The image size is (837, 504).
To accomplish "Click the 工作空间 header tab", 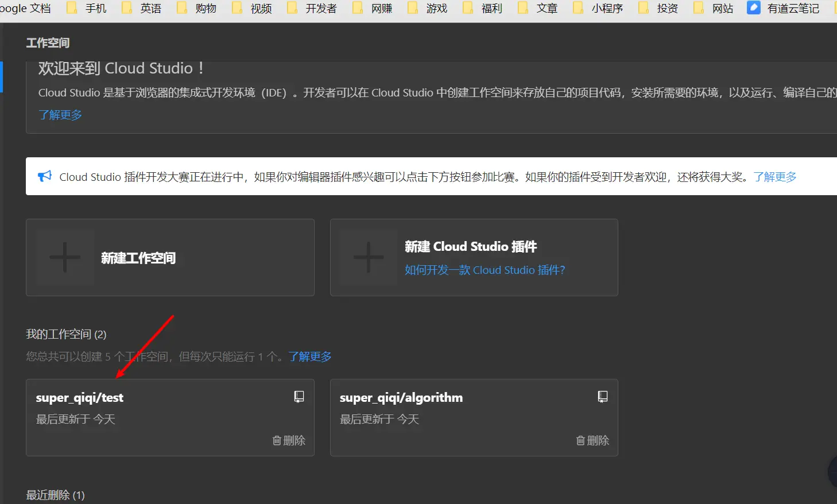I will [48, 42].
